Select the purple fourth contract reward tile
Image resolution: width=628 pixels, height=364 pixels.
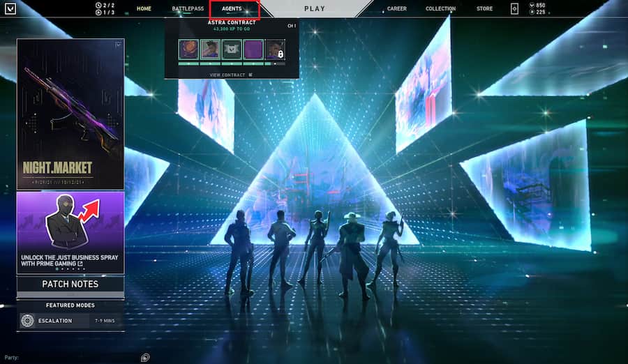point(253,50)
